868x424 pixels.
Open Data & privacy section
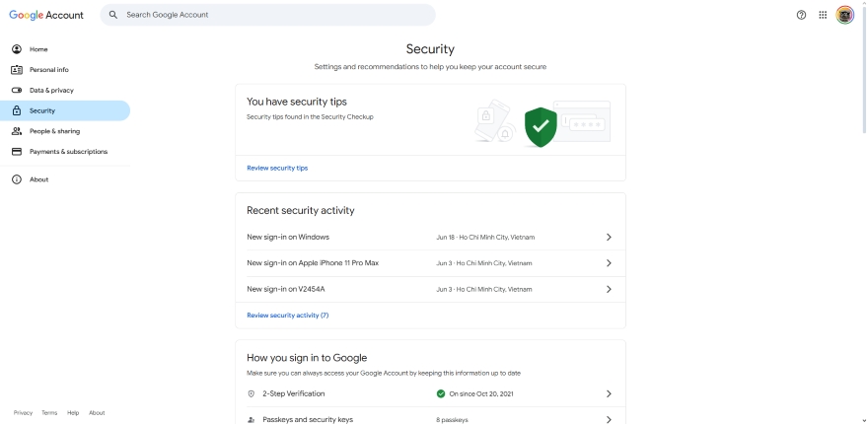click(x=65, y=91)
